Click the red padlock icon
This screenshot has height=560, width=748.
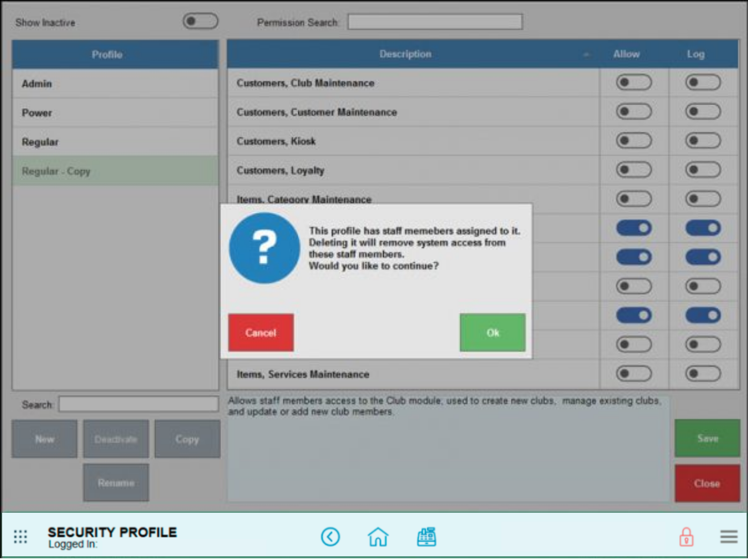click(686, 536)
